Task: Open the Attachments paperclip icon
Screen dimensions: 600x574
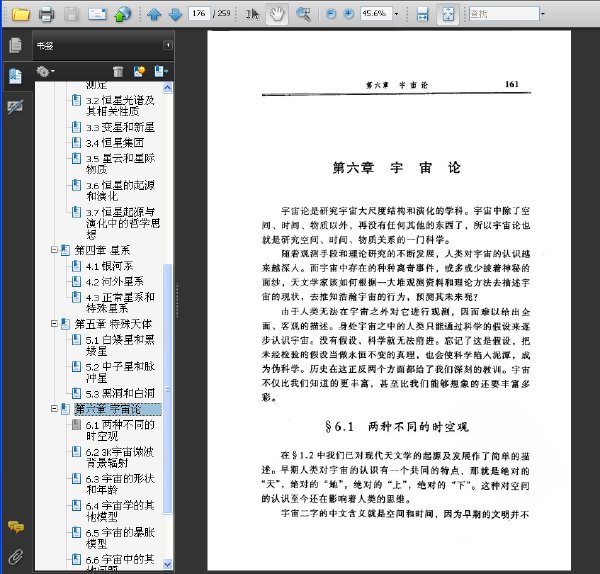Action: click(16, 557)
